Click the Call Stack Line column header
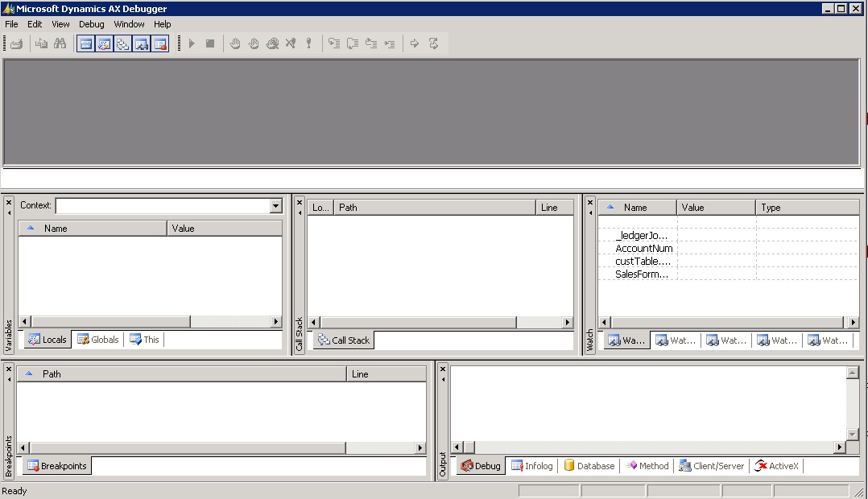Image resolution: width=868 pixels, height=499 pixels. [555, 208]
